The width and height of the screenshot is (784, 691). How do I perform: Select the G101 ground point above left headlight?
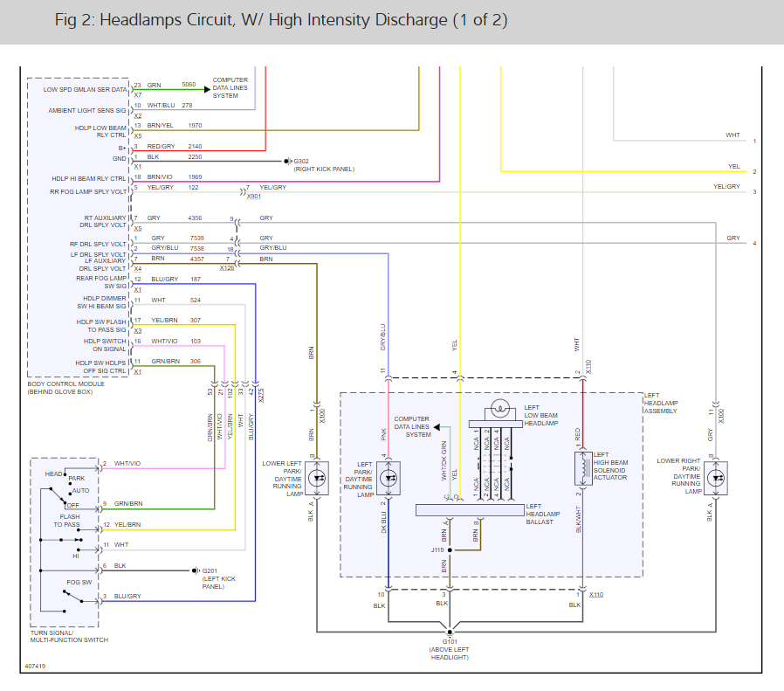(450, 631)
